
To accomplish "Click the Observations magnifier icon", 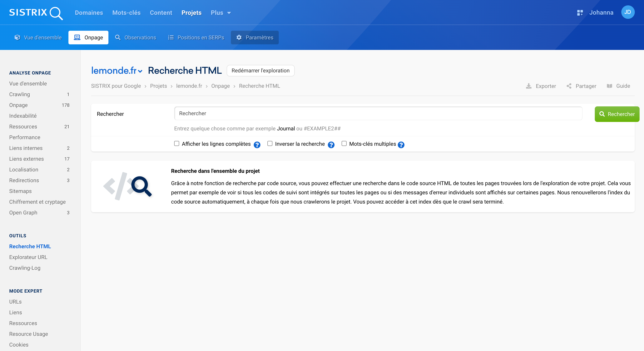I will (117, 37).
